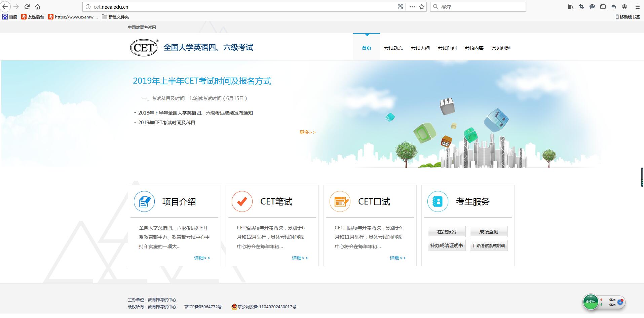The height and width of the screenshot is (318, 644).
Task: Open the hamburger application menu
Action: [x=637, y=7]
